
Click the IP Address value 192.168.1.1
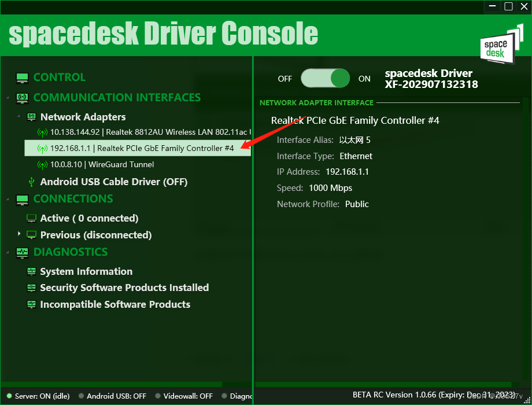tap(347, 172)
